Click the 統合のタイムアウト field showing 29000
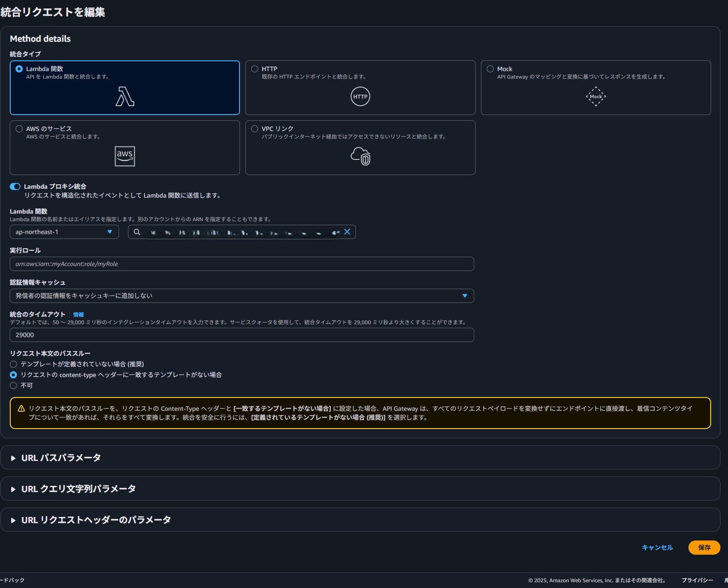Screen dimensions: 728x588 point(242,335)
